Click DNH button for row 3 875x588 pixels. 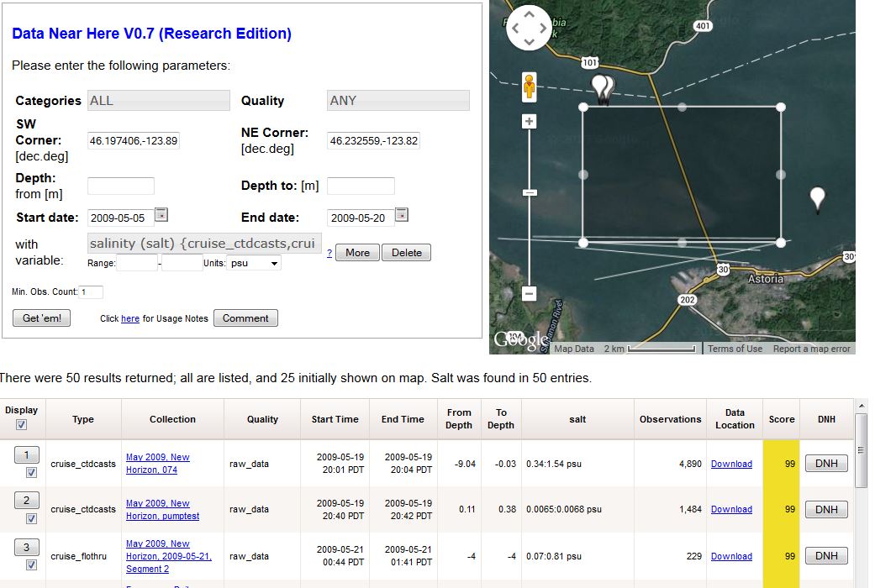click(x=826, y=555)
